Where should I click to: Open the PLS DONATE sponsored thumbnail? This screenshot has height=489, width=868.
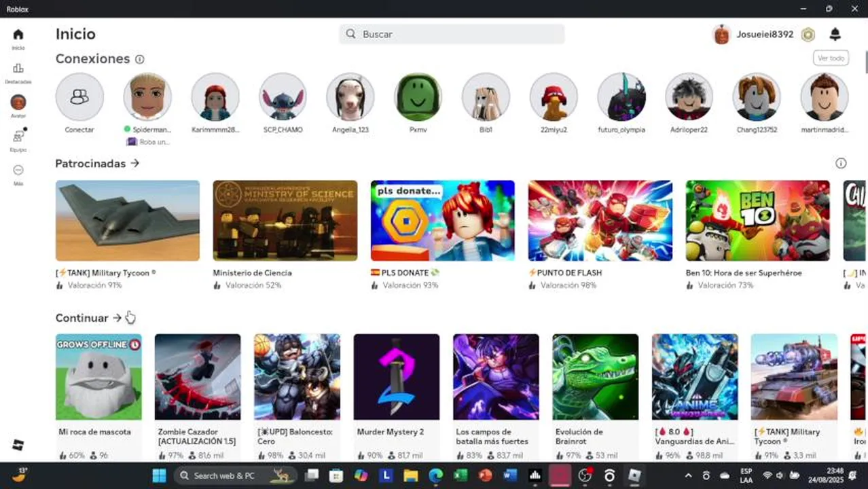[443, 221]
